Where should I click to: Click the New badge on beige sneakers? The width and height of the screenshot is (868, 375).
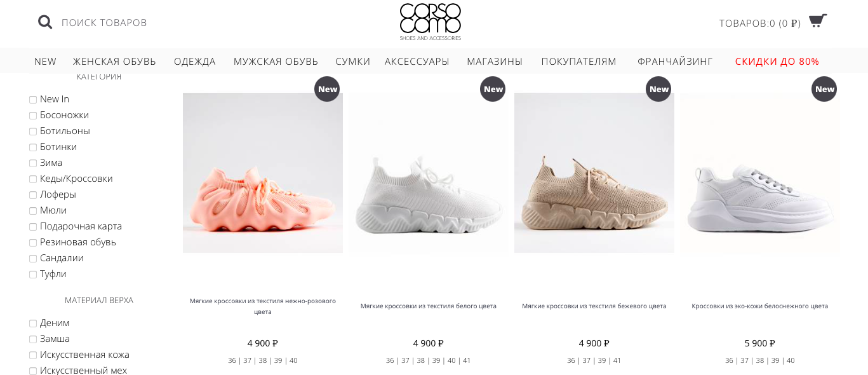658,89
